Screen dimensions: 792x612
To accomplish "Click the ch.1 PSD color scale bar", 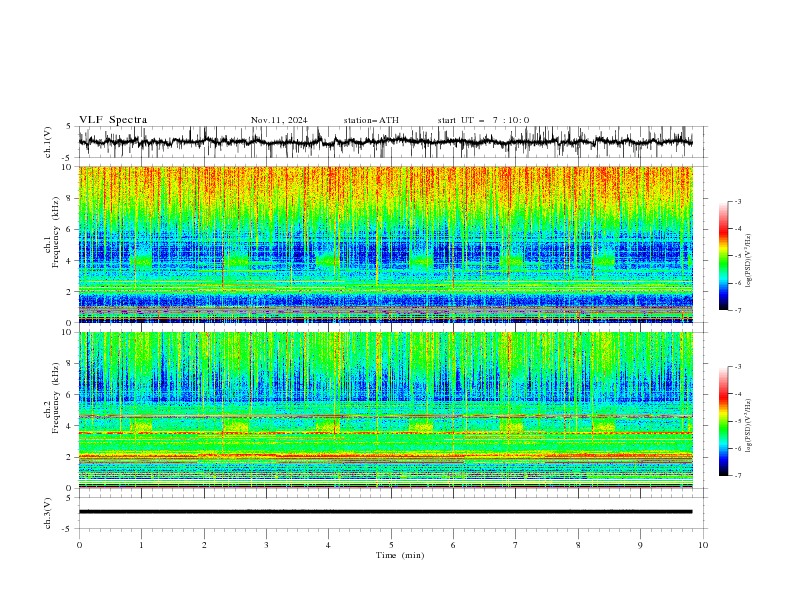I will point(723,256).
